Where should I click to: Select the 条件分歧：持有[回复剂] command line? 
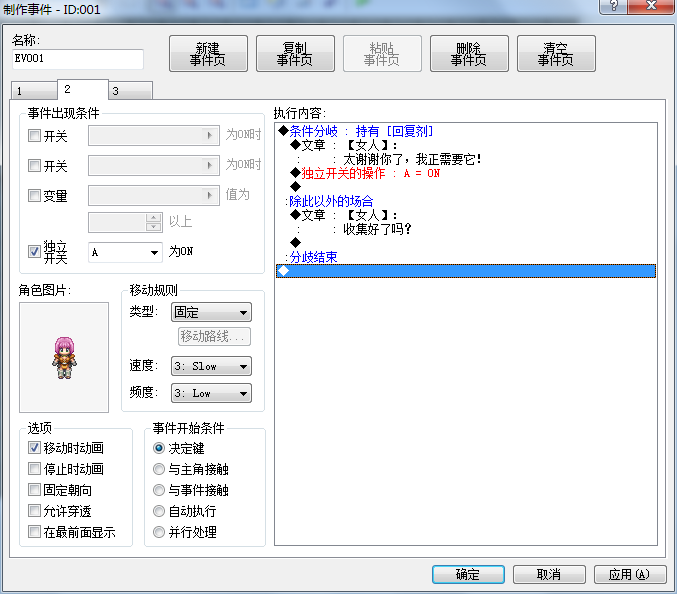(465, 131)
